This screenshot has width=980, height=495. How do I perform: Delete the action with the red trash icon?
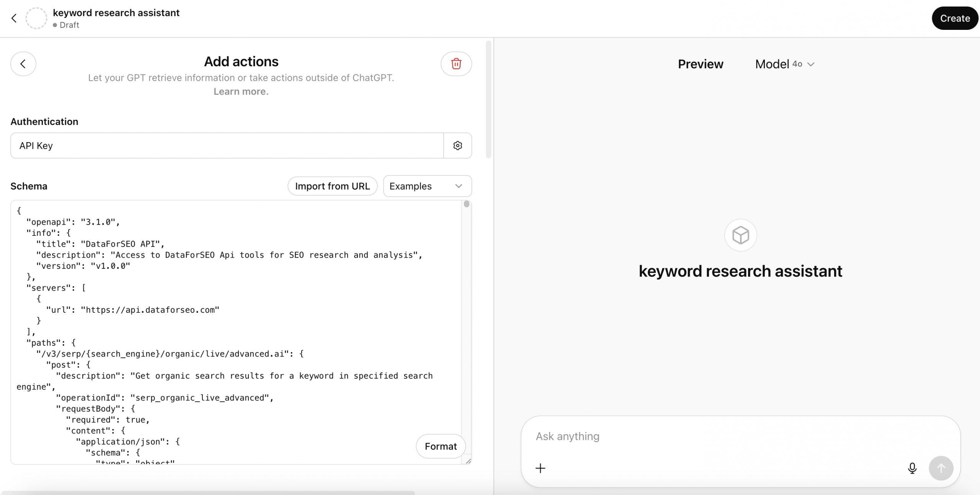pyautogui.click(x=456, y=64)
